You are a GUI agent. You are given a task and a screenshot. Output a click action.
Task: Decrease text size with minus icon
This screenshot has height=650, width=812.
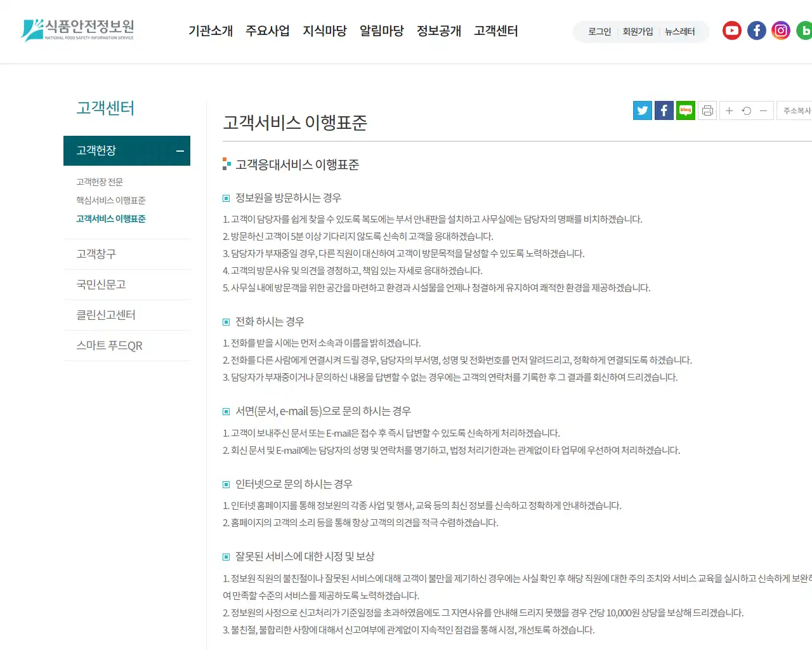764,110
